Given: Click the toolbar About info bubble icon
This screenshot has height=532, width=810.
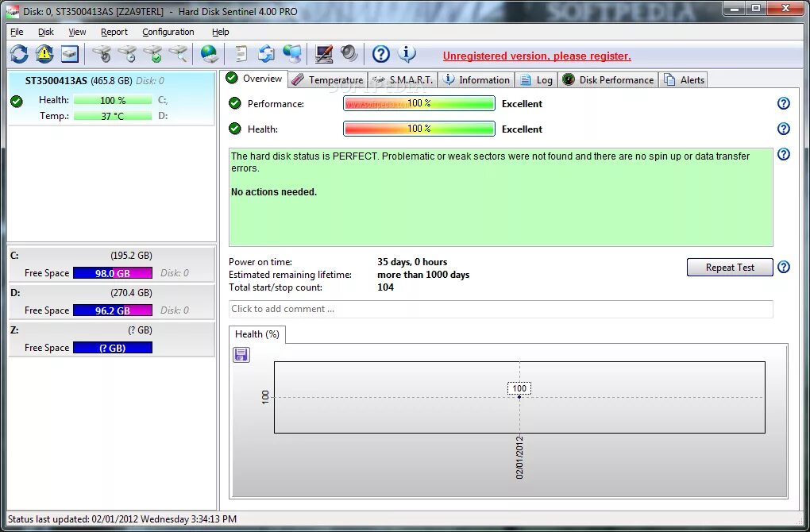Looking at the screenshot, I should (x=407, y=54).
